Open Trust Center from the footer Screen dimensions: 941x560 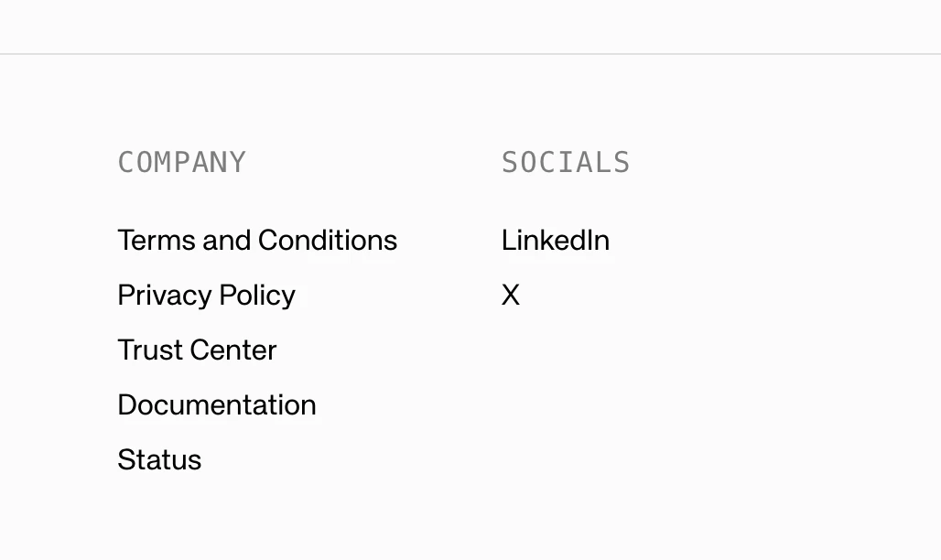[x=197, y=350]
